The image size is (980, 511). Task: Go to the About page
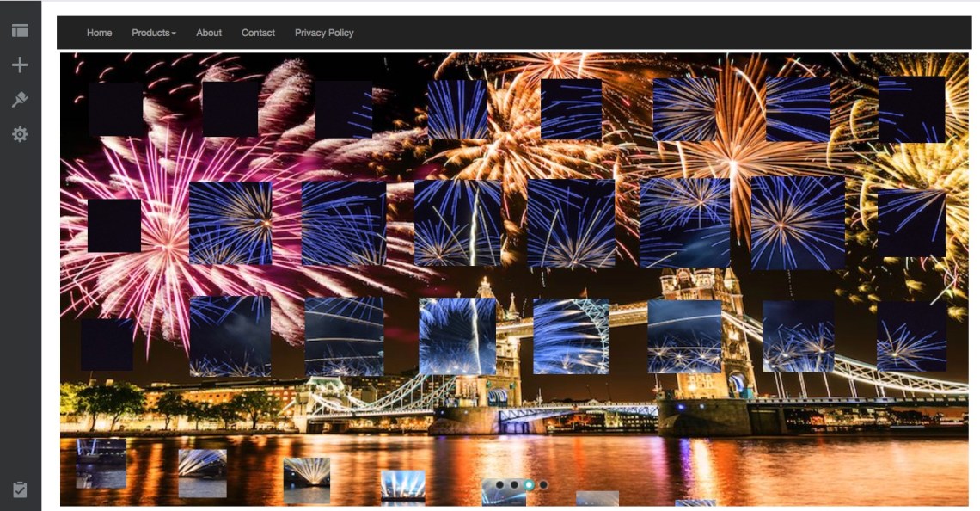pyautogui.click(x=209, y=33)
